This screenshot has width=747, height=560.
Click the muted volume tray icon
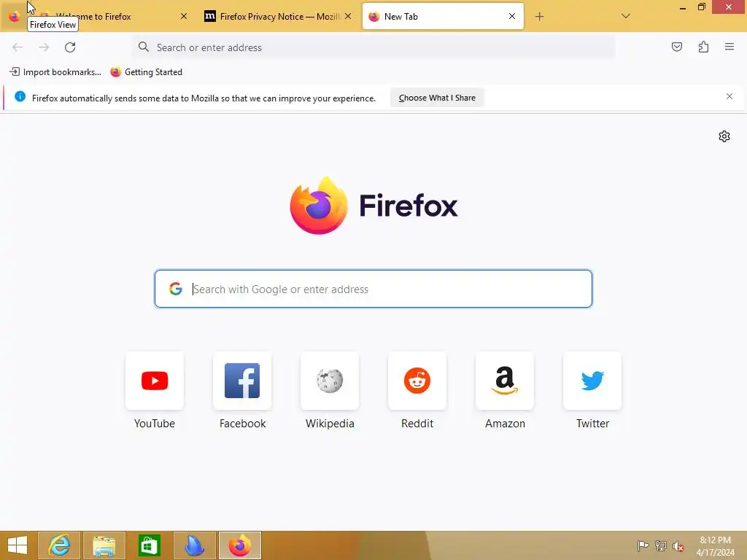click(678, 545)
